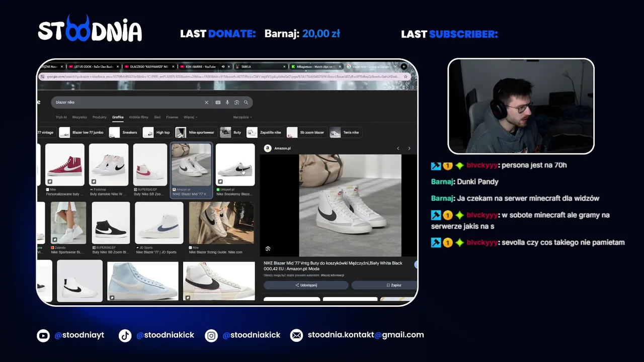644x362 pixels.
Task: Close the 'LET US COOK' browser tab
Action: pyautogui.click(x=118, y=66)
